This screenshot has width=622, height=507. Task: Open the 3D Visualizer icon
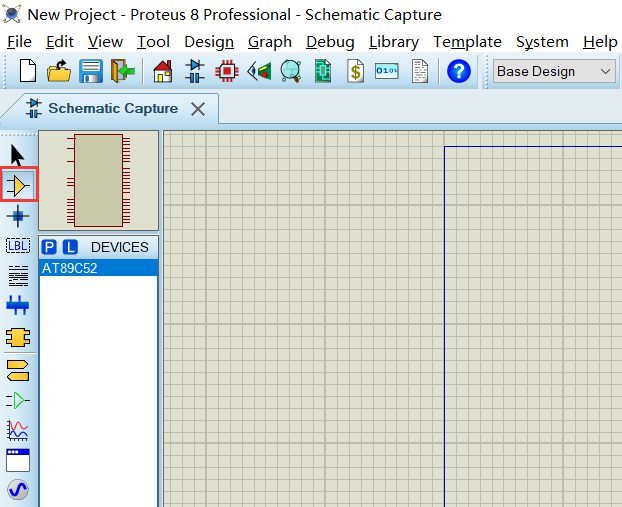[x=259, y=71]
